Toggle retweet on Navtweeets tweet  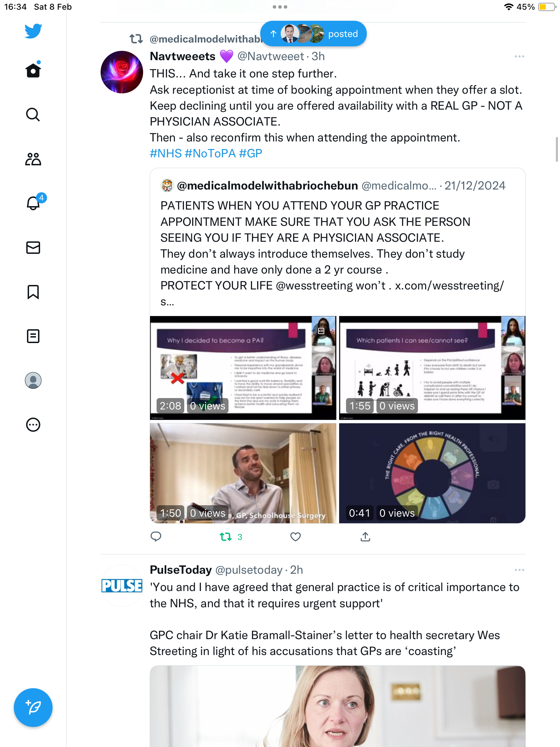pos(231,537)
